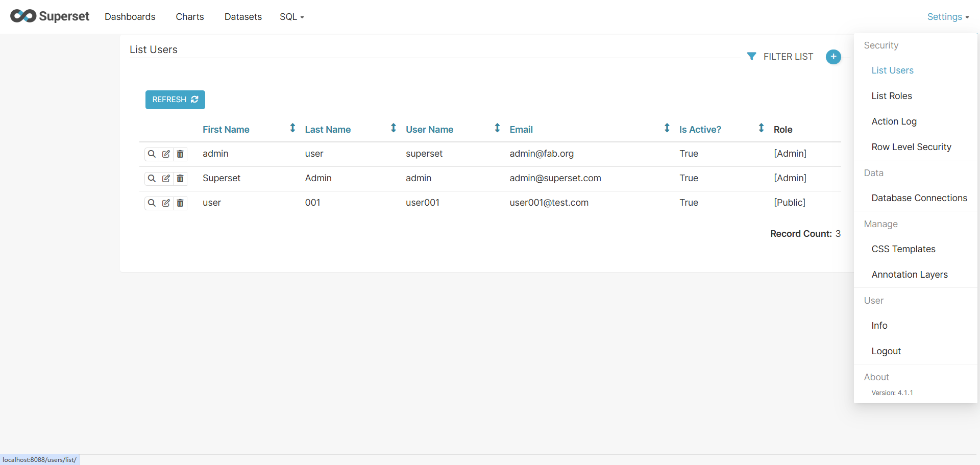Click the 001 last name cell
This screenshot has height=465, width=980.
click(x=313, y=203)
